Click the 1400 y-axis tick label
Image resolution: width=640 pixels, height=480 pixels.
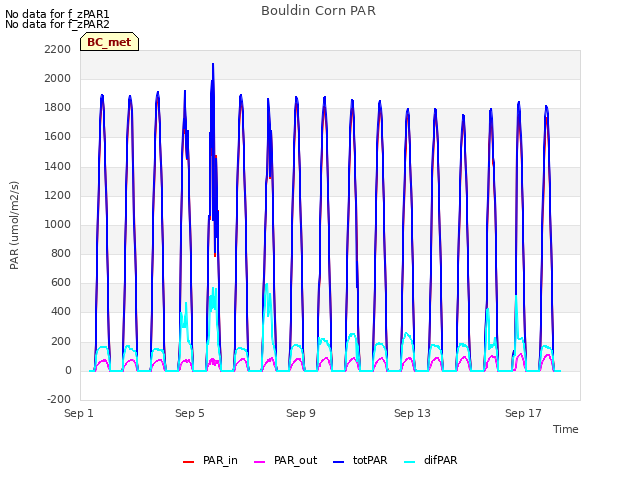point(58,167)
